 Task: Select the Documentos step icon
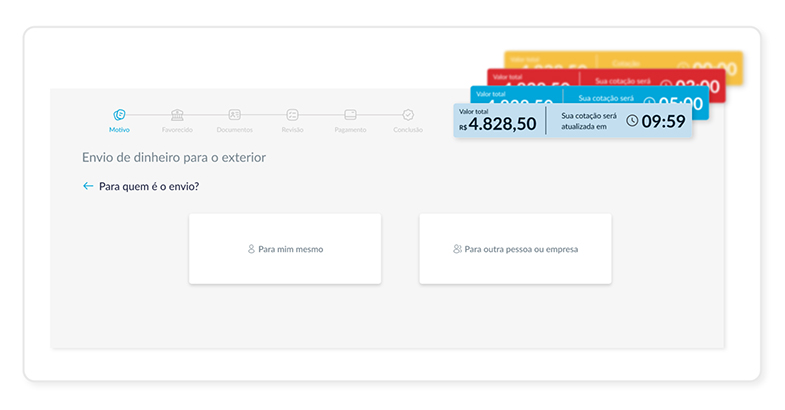click(x=234, y=115)
